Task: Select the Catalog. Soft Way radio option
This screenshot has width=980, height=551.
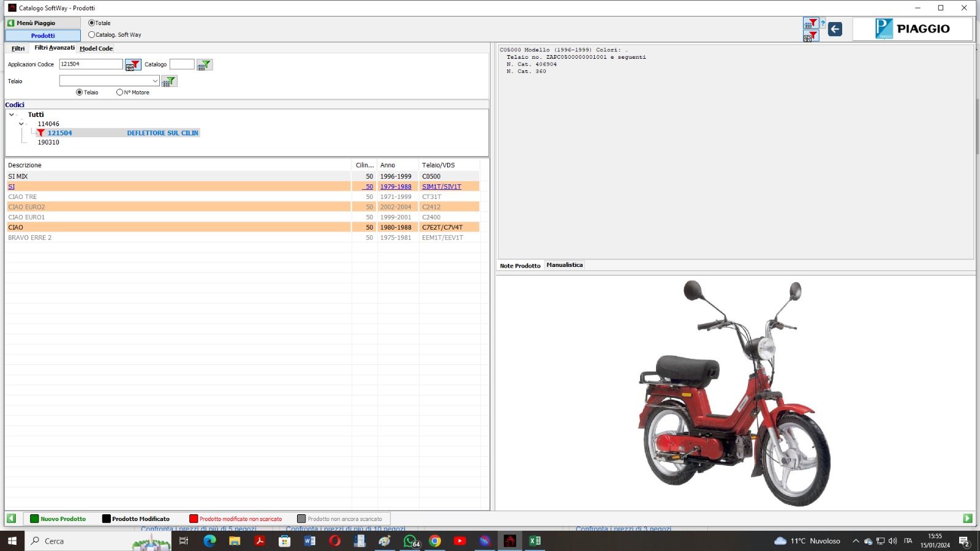Action: [92, 35]
